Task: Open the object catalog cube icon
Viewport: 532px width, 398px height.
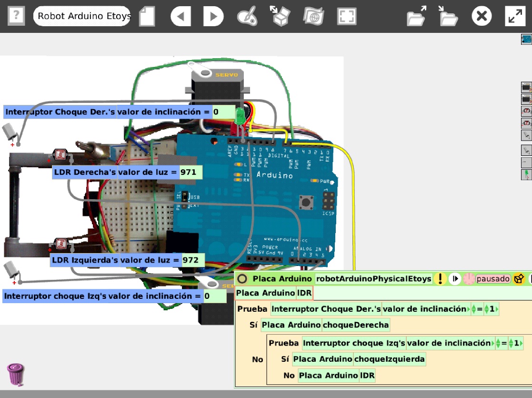Action: [x=280, y=16]
